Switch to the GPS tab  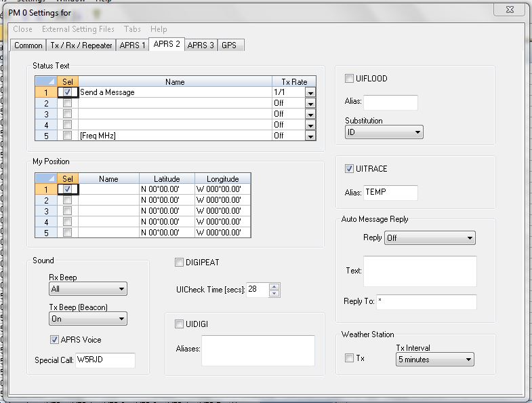[x=229, y=45]
